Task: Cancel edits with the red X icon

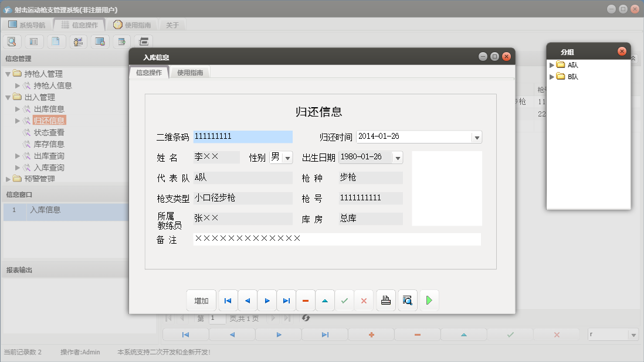Action: (x=364, y=300)
